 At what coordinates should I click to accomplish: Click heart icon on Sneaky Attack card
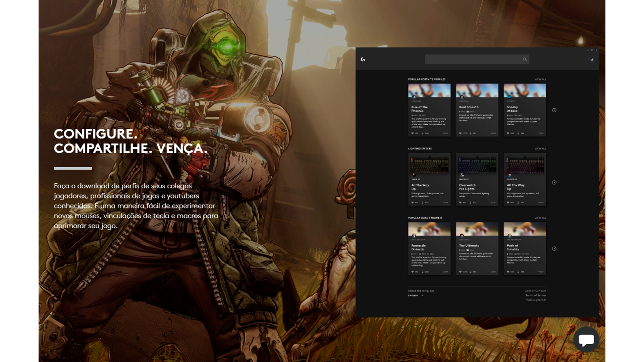508,133
